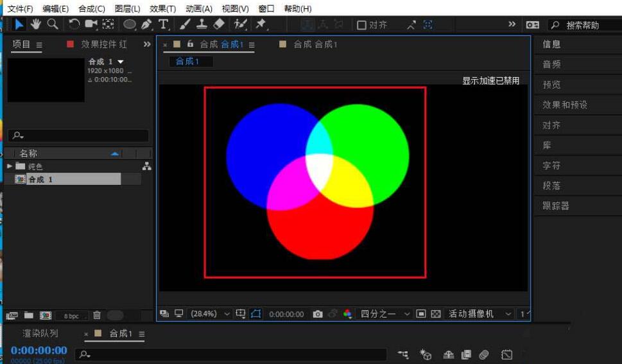Open the 效果和预设 panel
This screenshot has width=622, height=364.
pyautogui.click(x=565, y=105)
